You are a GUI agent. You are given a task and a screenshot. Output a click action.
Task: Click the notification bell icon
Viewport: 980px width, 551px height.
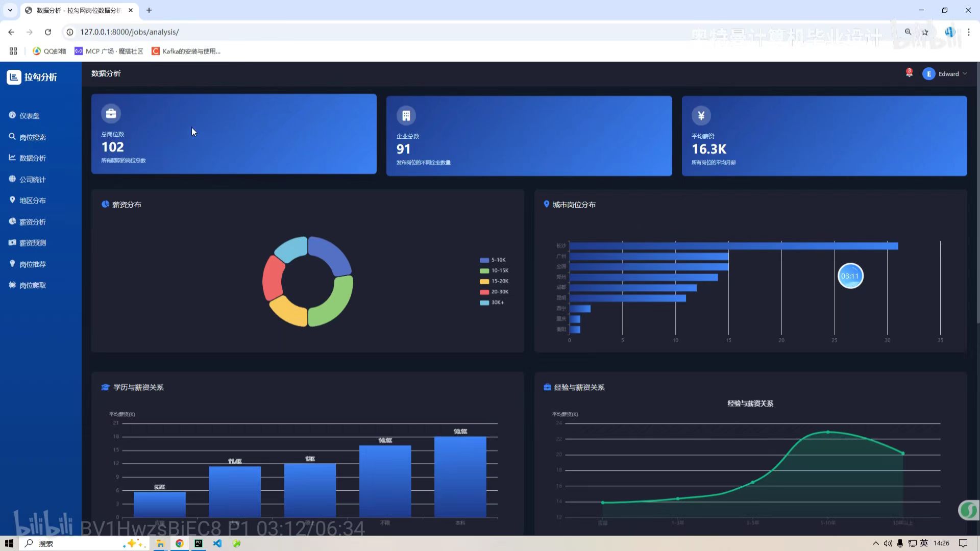click(x=909, y=73)
